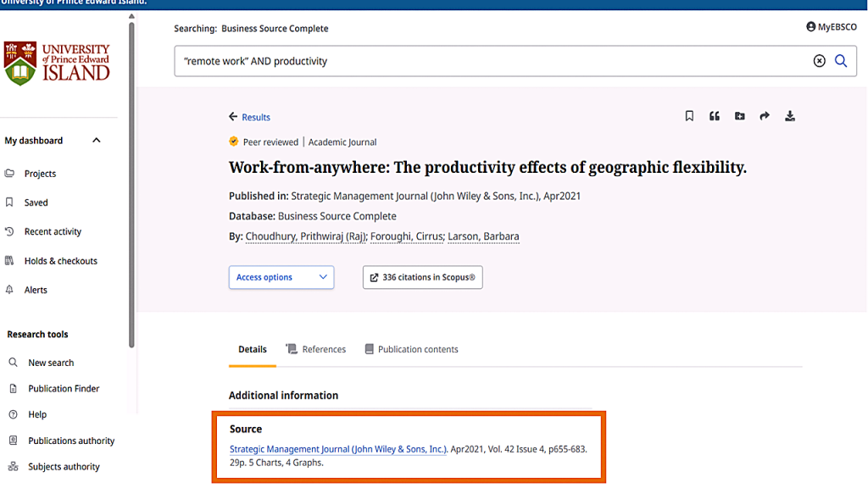Switch to the Publication contents tab
This screenshot has width=868, height=488.
411,349
